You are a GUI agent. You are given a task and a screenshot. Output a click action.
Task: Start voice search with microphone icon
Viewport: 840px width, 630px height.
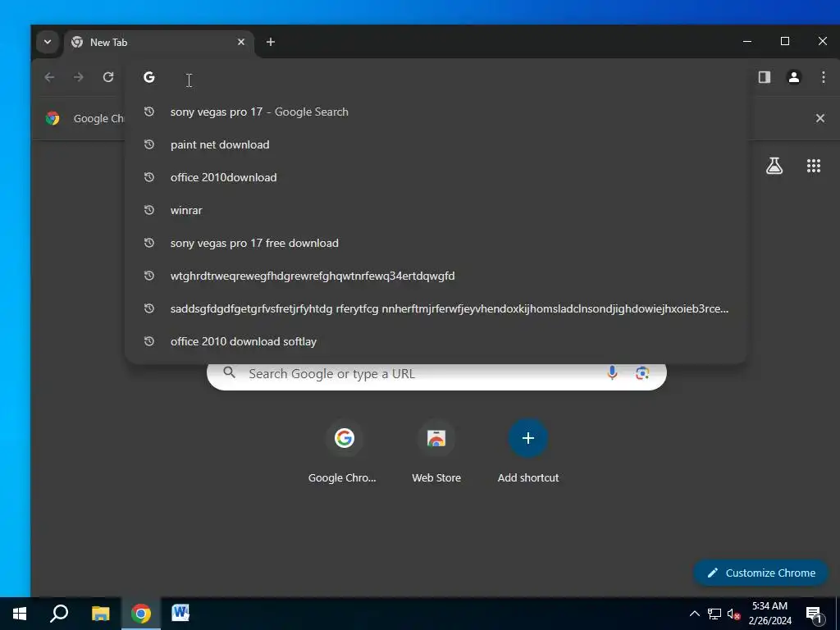pos(612,373)
